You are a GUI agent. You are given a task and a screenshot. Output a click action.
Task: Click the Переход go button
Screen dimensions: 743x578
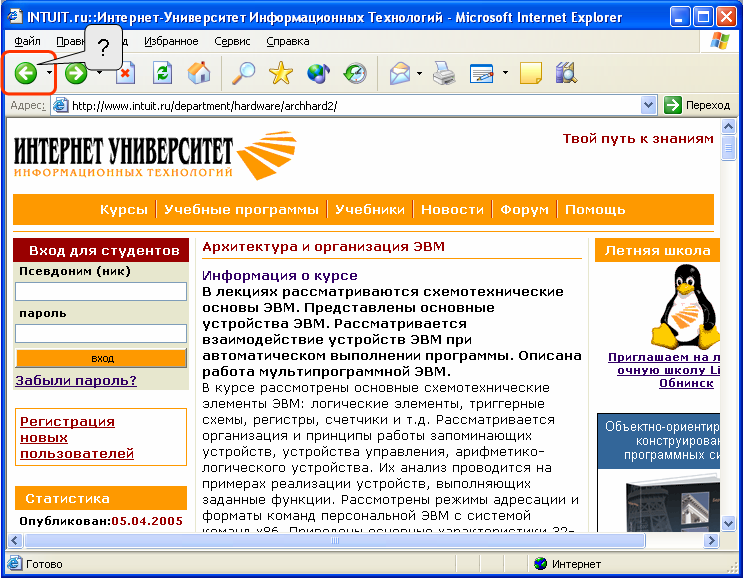[698, 105]
